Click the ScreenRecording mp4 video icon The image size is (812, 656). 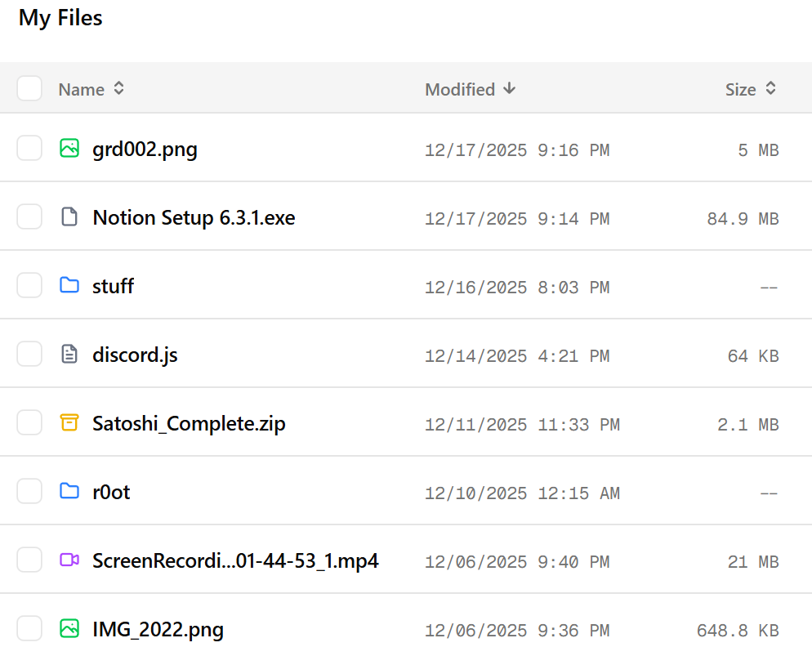(69, 560)
